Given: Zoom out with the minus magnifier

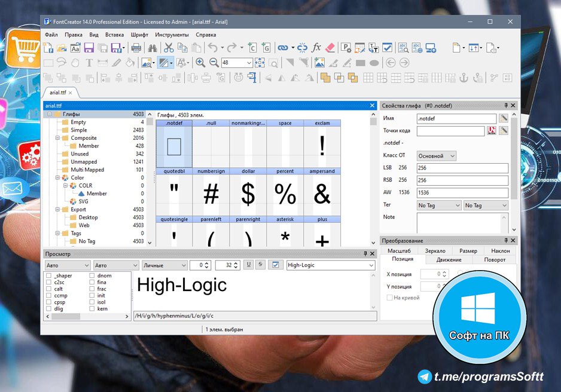Looking at the screenshot, I should (x=214, y=63).
